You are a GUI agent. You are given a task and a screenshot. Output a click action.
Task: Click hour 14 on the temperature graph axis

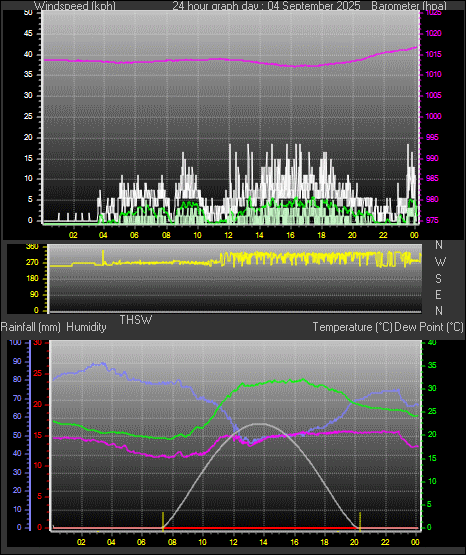(263, 542)
